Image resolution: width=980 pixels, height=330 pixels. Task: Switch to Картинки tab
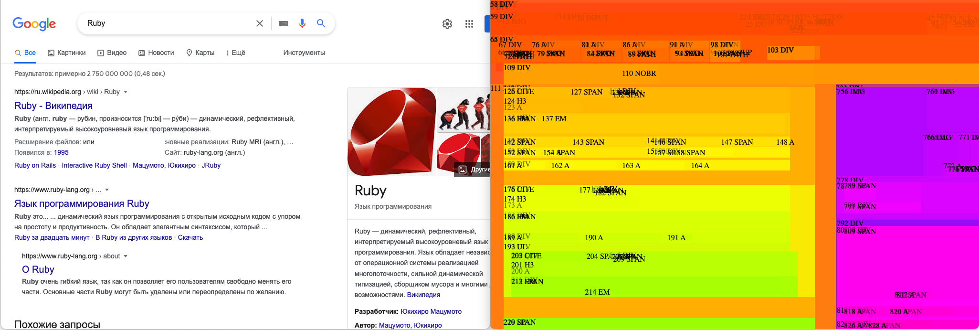pyautogui.click(x=67, y=53)
